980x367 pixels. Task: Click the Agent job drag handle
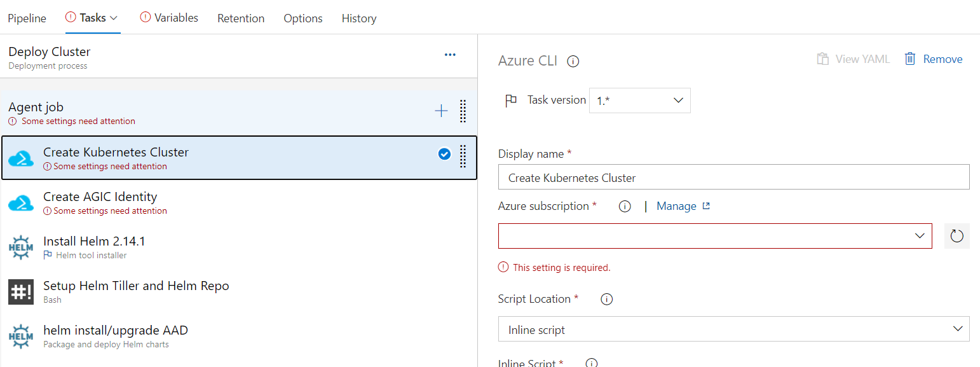463,111
